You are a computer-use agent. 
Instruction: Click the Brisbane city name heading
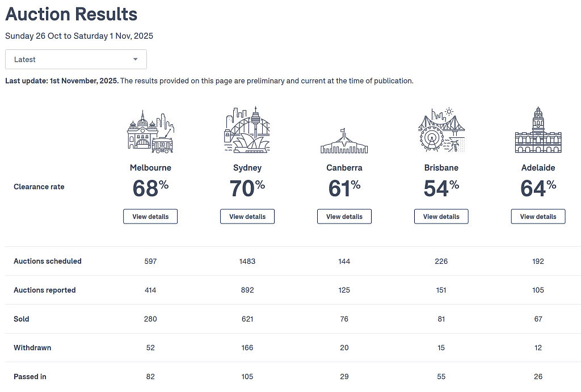pyautogui.click(x=441, y=167)
